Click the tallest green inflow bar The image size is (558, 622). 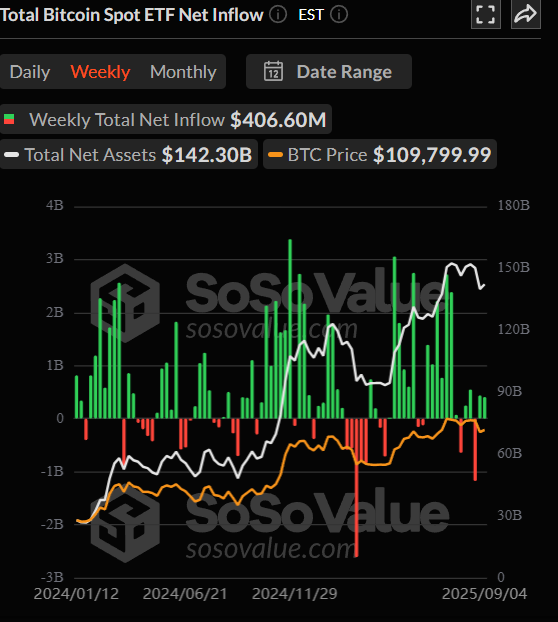[x=290, y=329]
